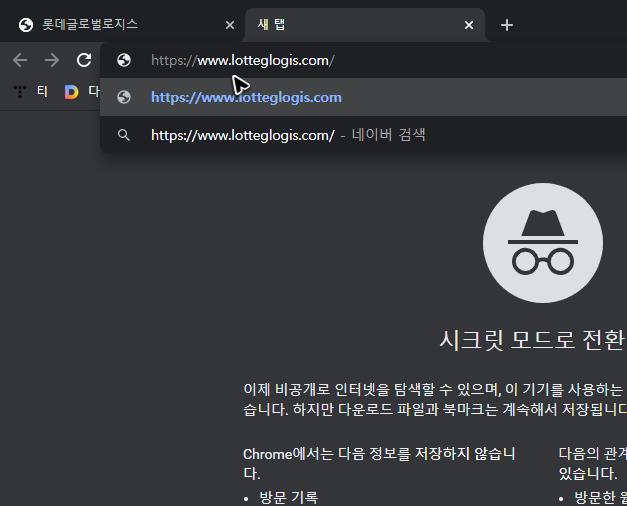Click the Chrome에서는 다음 정보를 저장하지 않습니다 text
Image resolution: width=627 pixels, height=506 pixels.
point(379,463)
